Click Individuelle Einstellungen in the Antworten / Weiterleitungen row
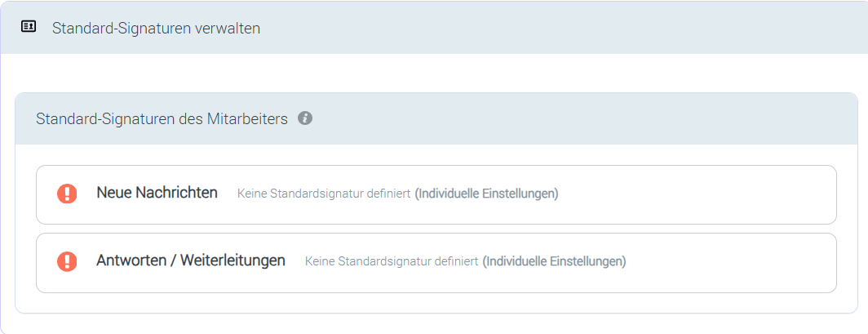This screenshot has width=868, height=334. [555, 262]
